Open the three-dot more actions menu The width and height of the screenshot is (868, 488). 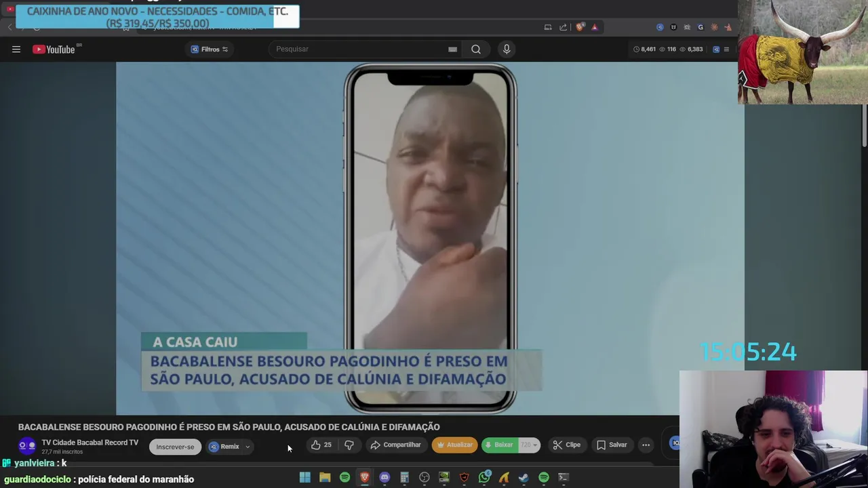[646, 445]
